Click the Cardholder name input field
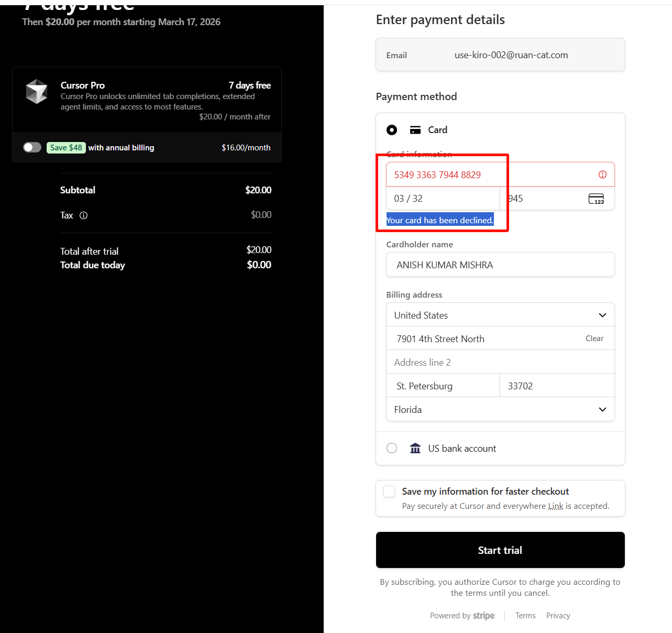Screen dimensions: 672x633 click(x=500, y=265)
